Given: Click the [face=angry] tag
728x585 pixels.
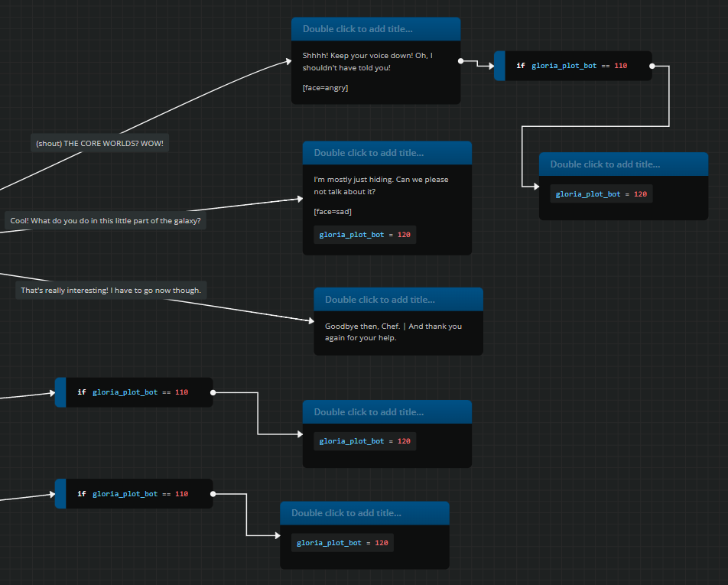Looking at the screenshot, I should [x=325, y=88].
